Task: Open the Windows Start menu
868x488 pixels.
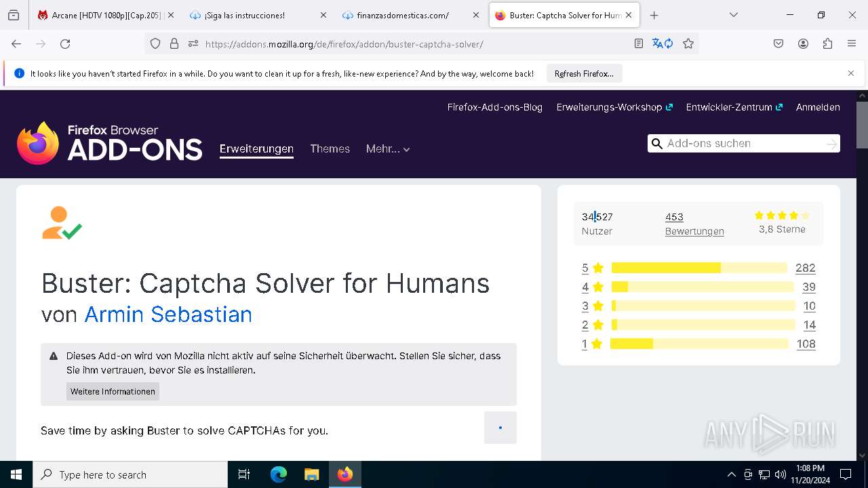Action: click(x=16, y=474)
